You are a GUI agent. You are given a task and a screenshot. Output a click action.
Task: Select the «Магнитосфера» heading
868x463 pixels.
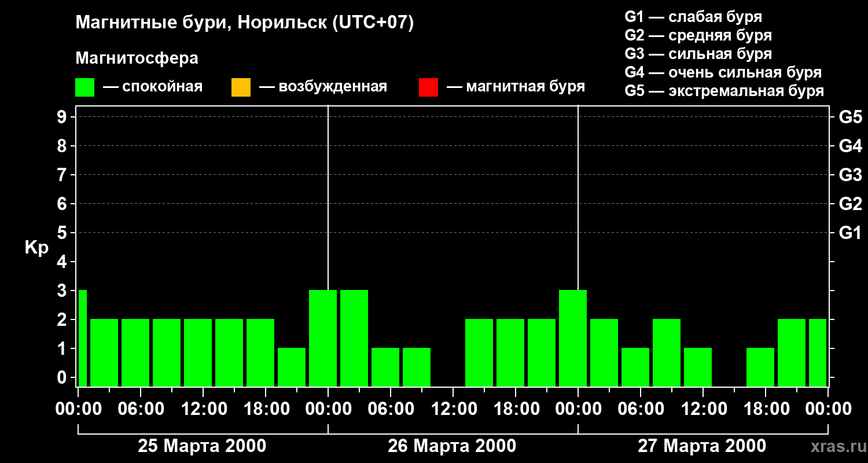(137, 58)
